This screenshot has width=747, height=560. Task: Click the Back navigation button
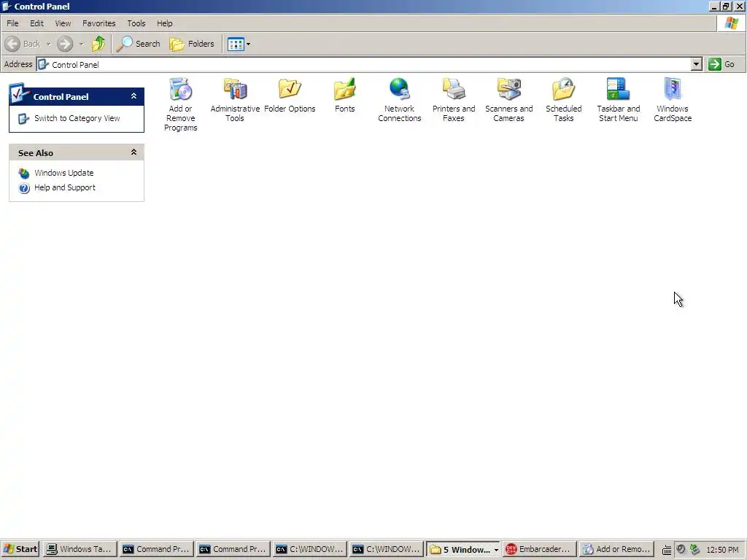coord(23,44)
